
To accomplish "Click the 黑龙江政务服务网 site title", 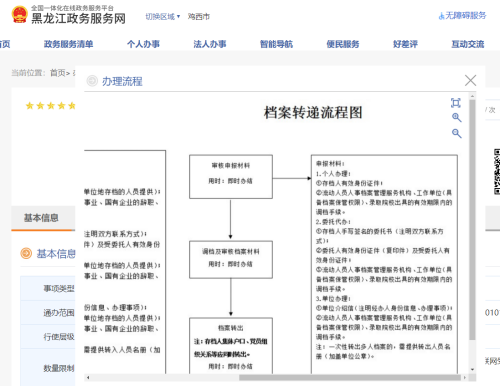I will point(78,18).
